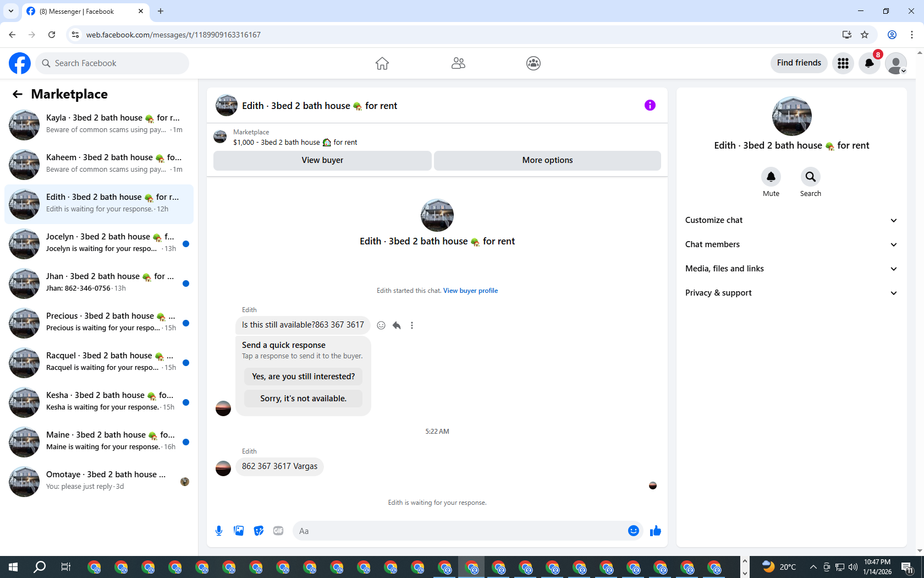Open Kayla's conversation
Screen dimensions: 924x578
[x=99, y=125]
